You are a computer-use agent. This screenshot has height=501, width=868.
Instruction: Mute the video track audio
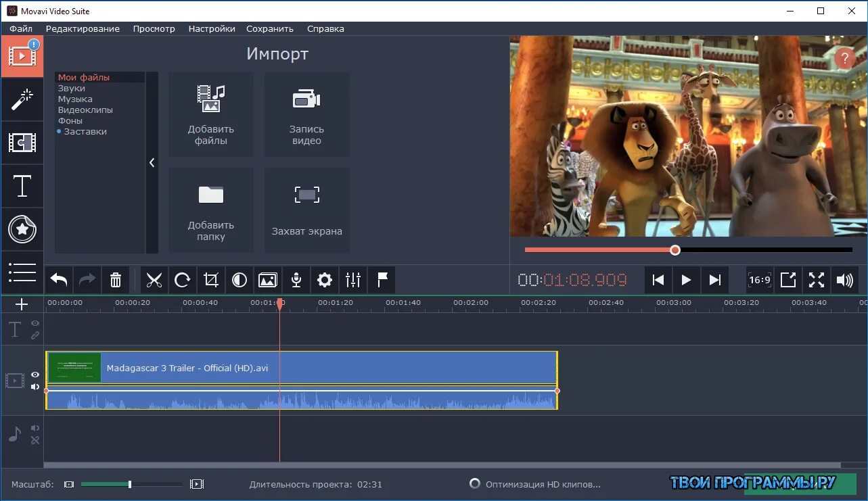coord(35,387)
